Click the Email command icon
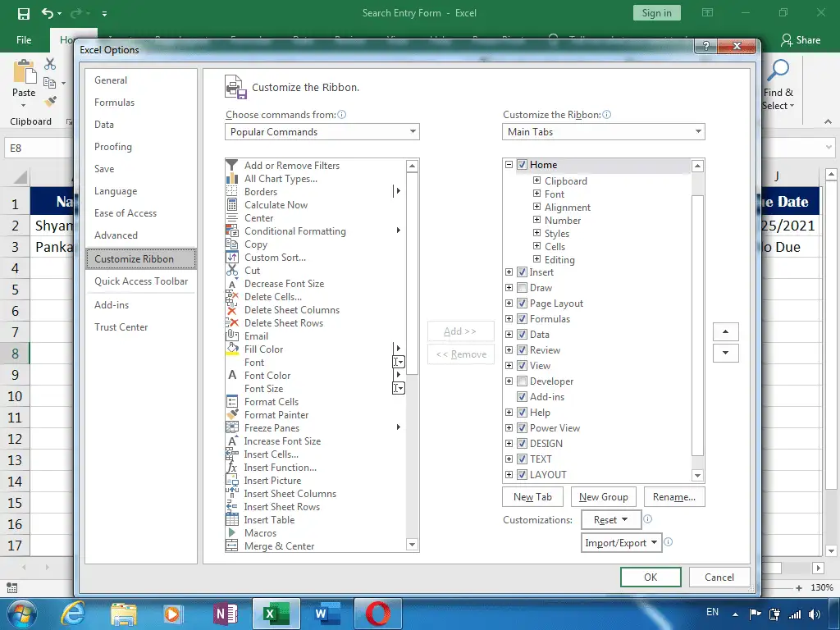Viewport: 840px width, 630px height. (x=231, y=336)
